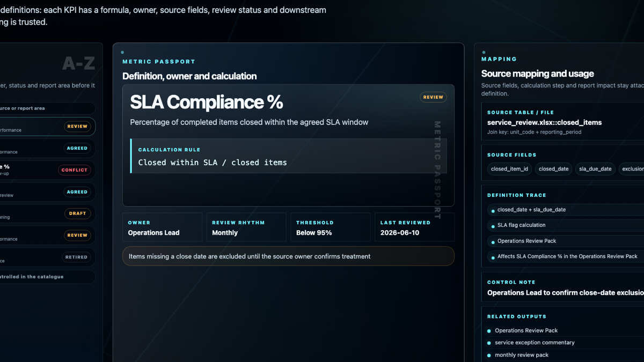Click the Review Rhythm Monthly tile

coord(246,227)
